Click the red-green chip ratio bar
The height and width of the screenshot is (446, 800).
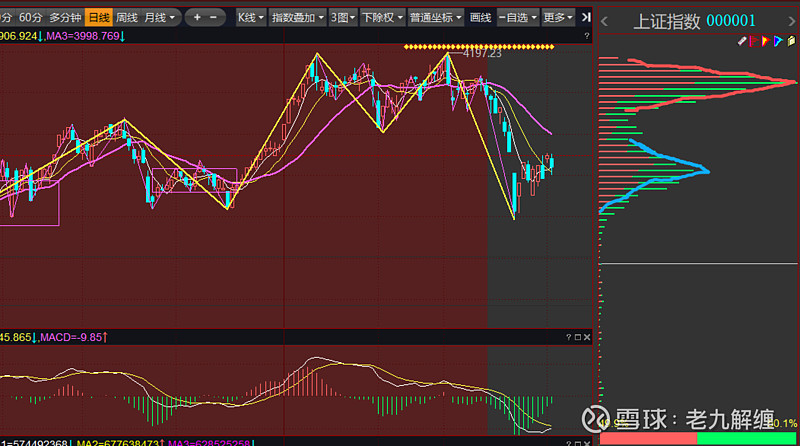(698, 438)
